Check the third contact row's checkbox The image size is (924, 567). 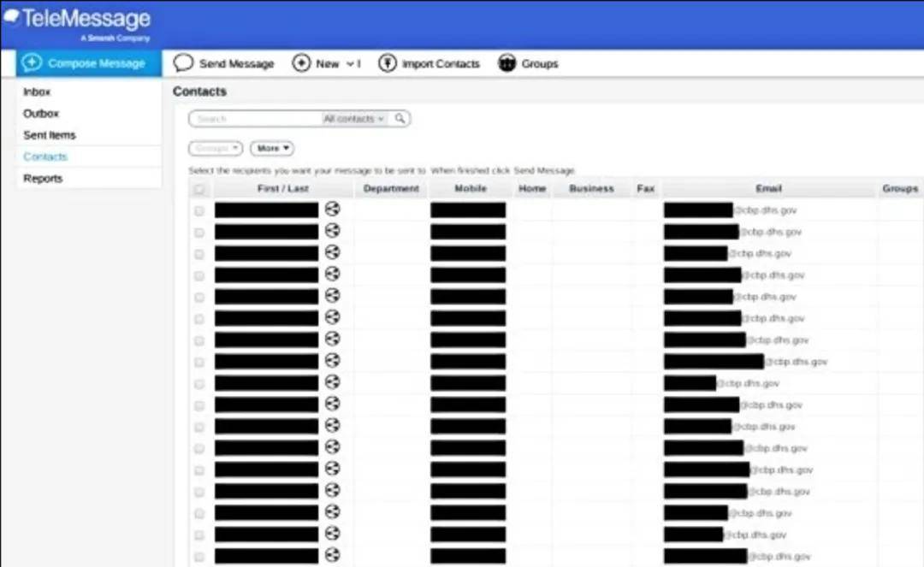199,254
